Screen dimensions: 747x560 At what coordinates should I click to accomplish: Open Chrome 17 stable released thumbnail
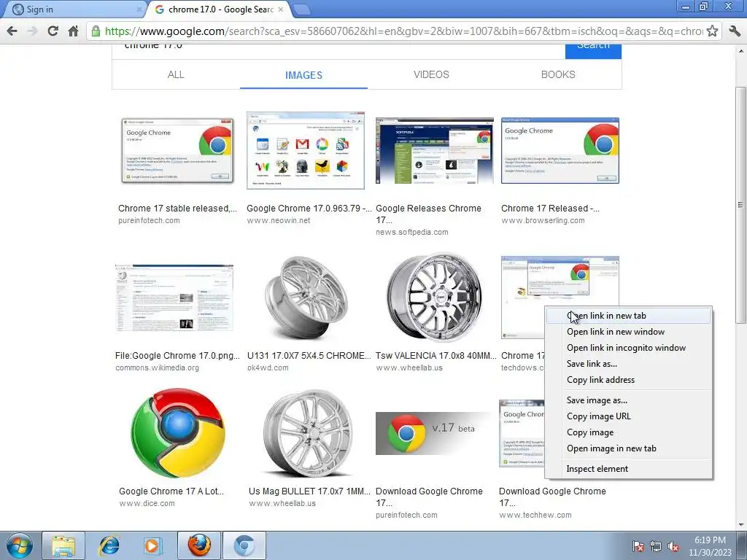[177, 150]
